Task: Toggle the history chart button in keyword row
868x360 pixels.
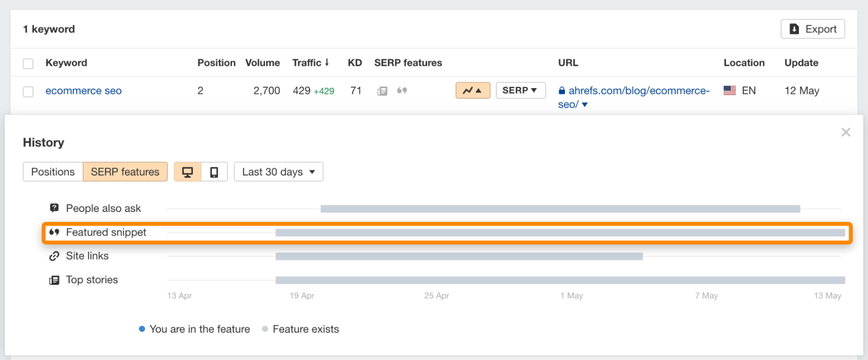Action: pyautogui.click(x=472, y=90)
